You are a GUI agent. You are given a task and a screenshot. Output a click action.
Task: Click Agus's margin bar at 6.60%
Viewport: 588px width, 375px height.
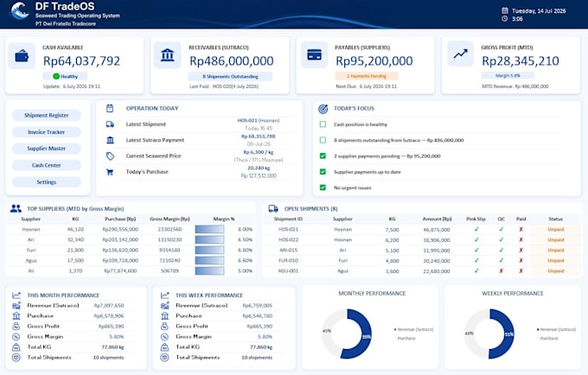click(x=209, y=260)
